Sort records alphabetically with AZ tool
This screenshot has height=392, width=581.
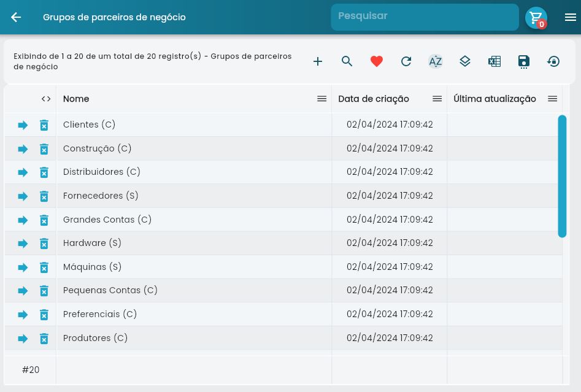coord(436,61)
